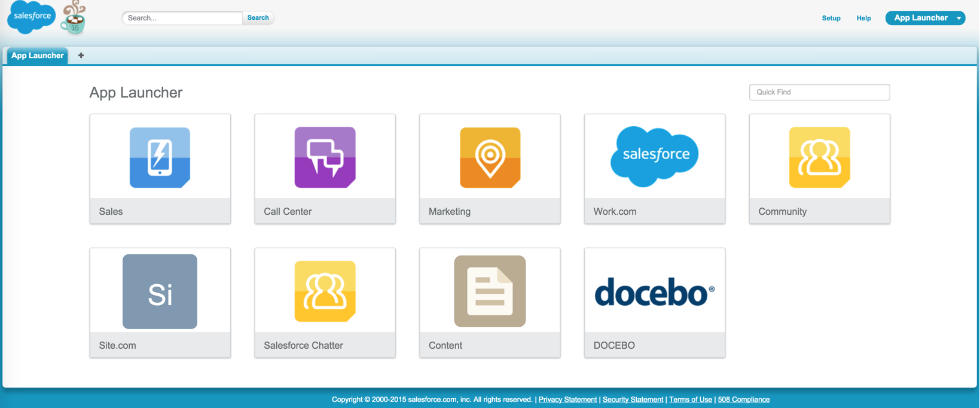Click the plus tab to add tabs

(x=81, y=56)
